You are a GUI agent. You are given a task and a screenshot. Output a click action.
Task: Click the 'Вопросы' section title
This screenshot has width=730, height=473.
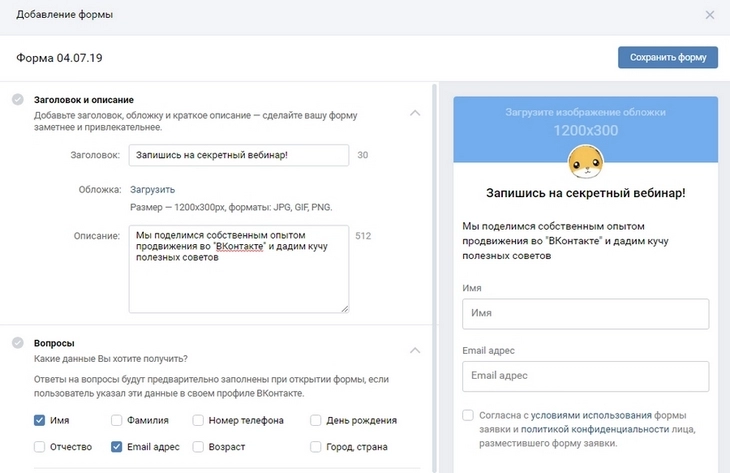(54, 343)
